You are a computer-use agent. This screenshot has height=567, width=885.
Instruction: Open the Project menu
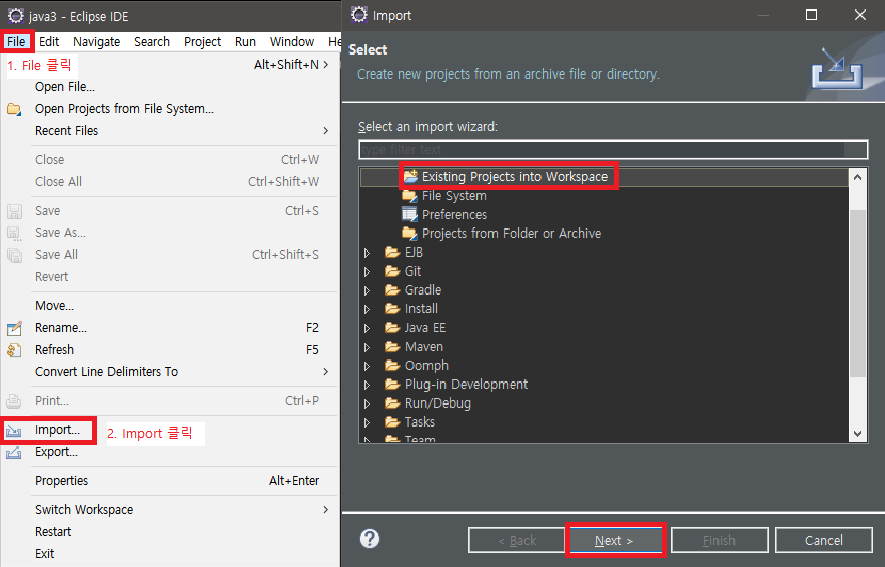point(202,42)
